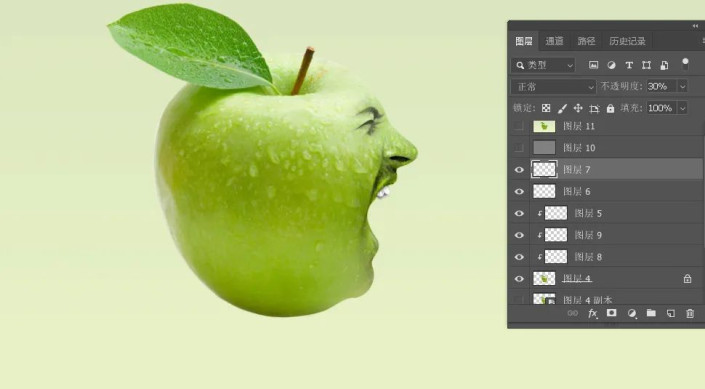Click the fx layer style button
Screen dimensions: 705x389
(593, 313)
